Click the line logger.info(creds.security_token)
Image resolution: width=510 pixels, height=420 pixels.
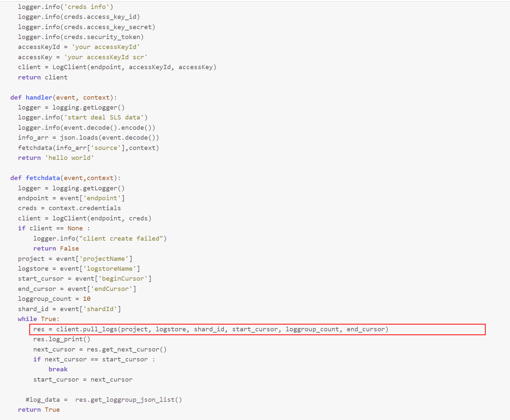click(81, 37)
